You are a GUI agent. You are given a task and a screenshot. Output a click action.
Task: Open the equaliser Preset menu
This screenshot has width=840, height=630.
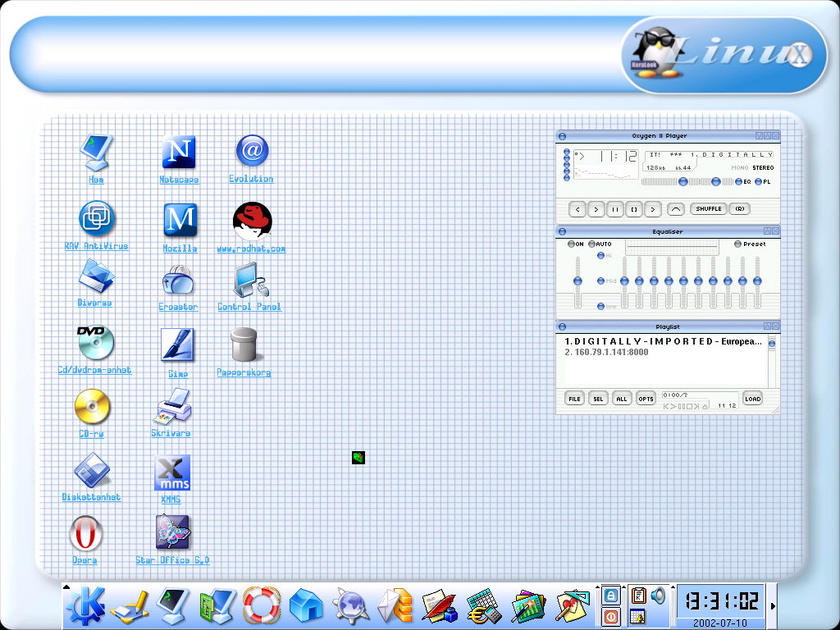click(x=750, y=244)
